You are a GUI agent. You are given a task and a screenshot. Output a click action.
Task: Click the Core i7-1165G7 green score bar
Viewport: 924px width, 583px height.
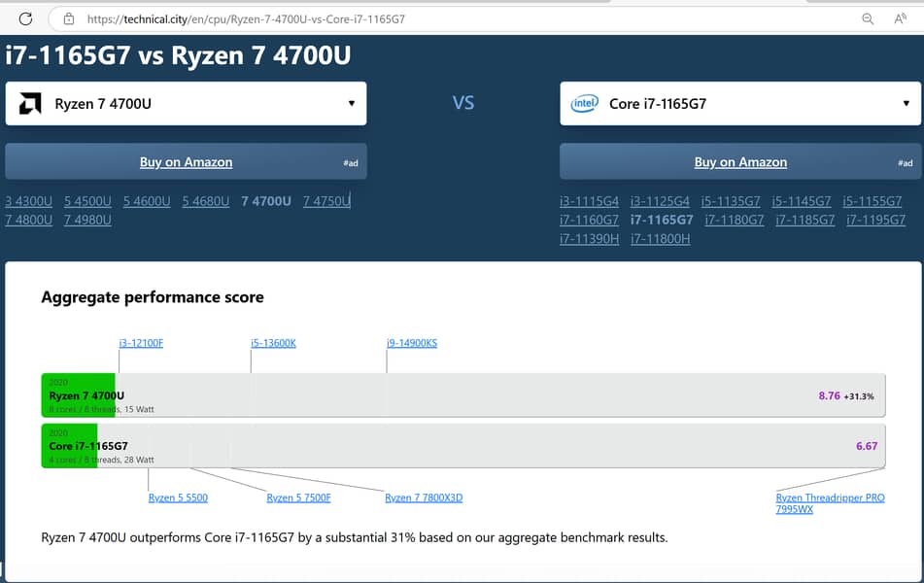[x=69, y=446]
